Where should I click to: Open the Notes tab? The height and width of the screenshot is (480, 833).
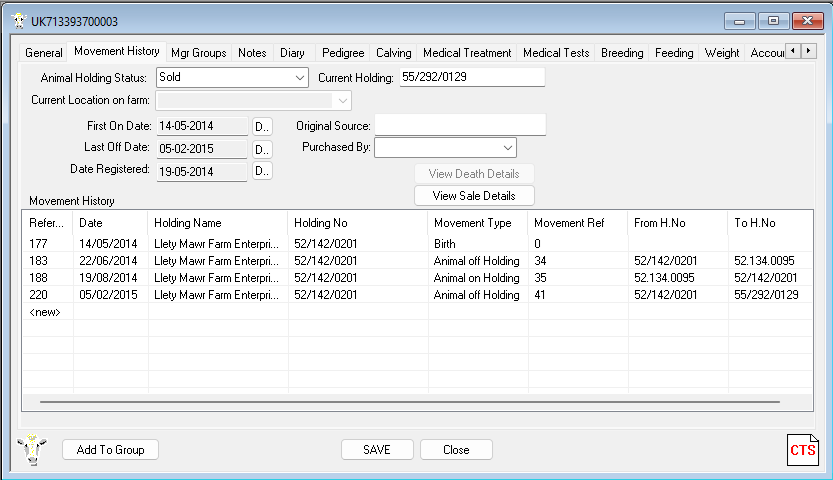tap(252, 53)
